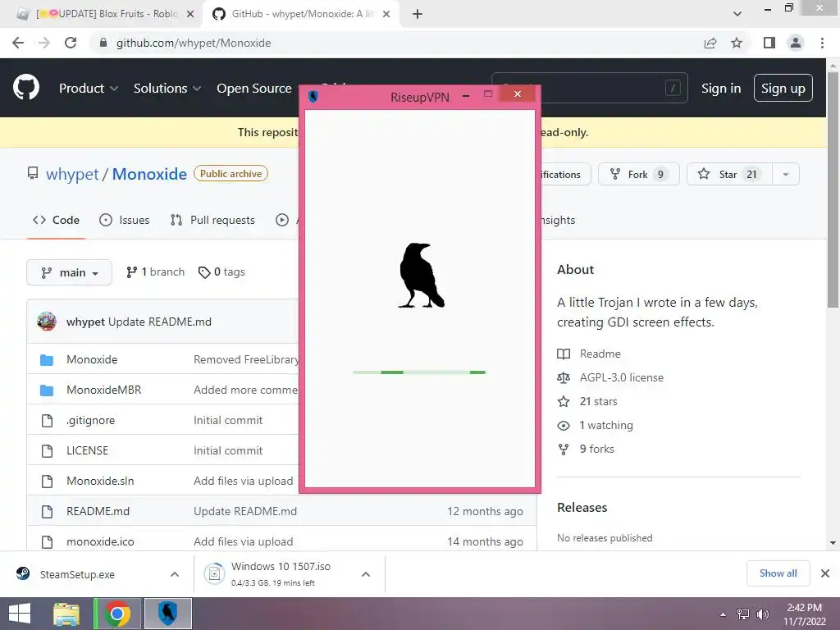Open network icon in system tray
840x630 pixels.
pos(743,614)
